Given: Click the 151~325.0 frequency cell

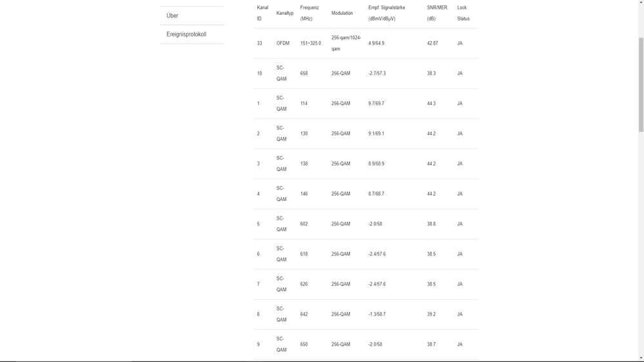Looking at the screenshot, I should tap(311, 43).
